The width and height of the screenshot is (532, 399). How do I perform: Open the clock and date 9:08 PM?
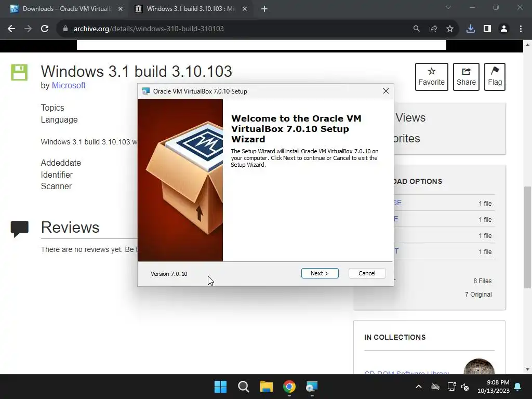pos(494,387)
